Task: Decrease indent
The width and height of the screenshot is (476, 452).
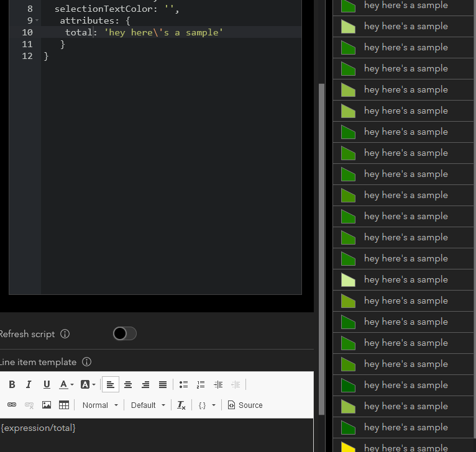Action: click(x=236, y=384)
